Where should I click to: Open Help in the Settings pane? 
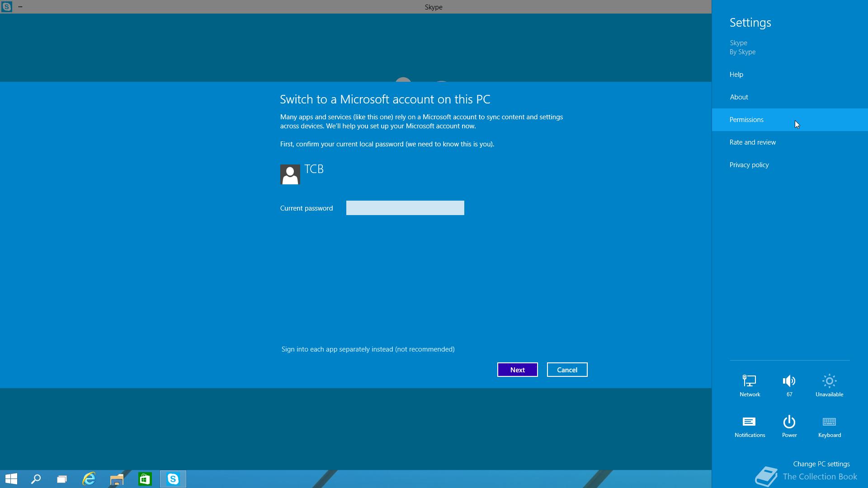[790, 75]
